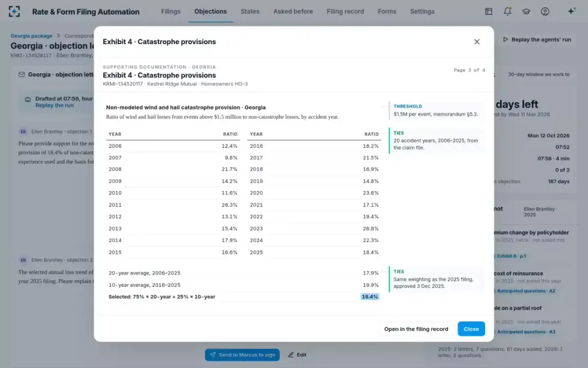Switch to the States tab
588x368 pixels.
[250, 11]
